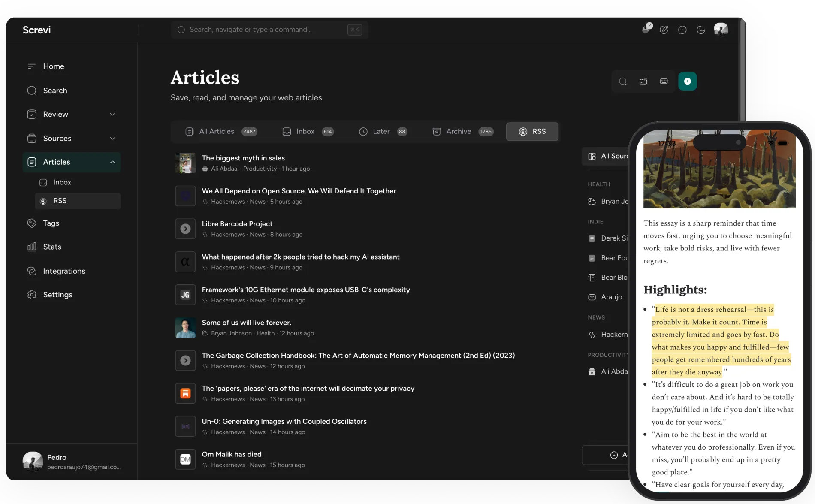Open profile avatar in top right
This screenshot has width=815, height=504.
(x=721, y=30)
